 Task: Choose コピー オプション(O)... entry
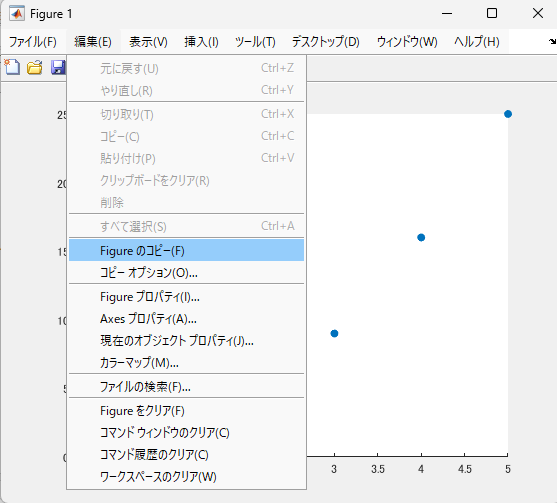[x=186, y=272]
